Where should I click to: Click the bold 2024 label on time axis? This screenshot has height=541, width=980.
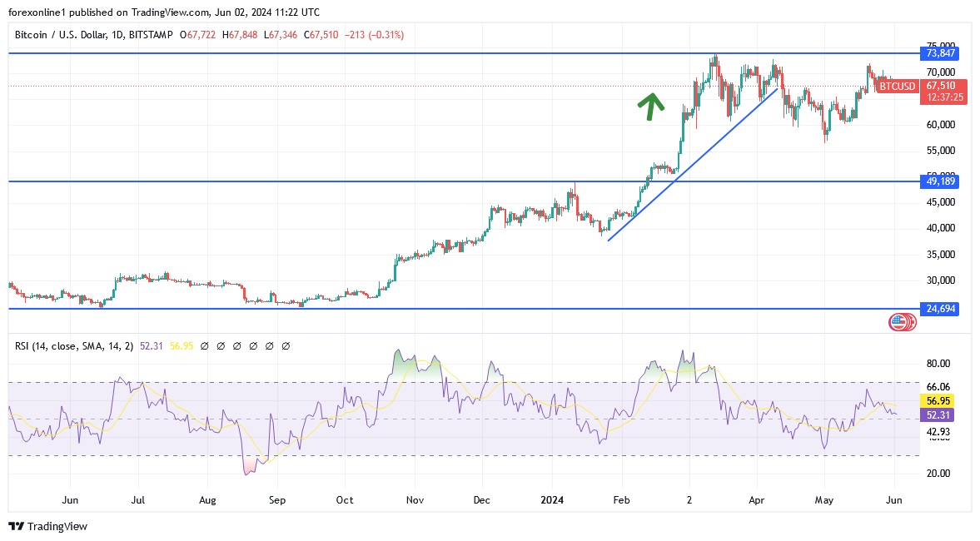point(553,500)
